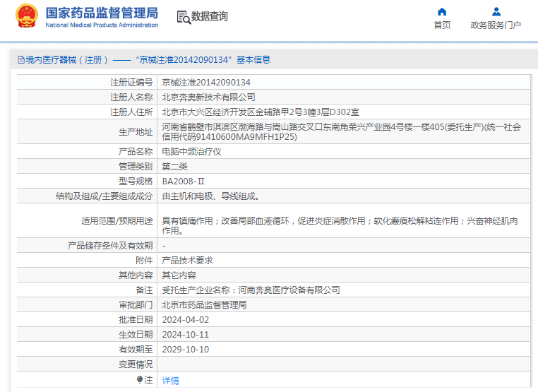
Task: Select the 受托生产企业名称 remark value
Action: (251, 290)
